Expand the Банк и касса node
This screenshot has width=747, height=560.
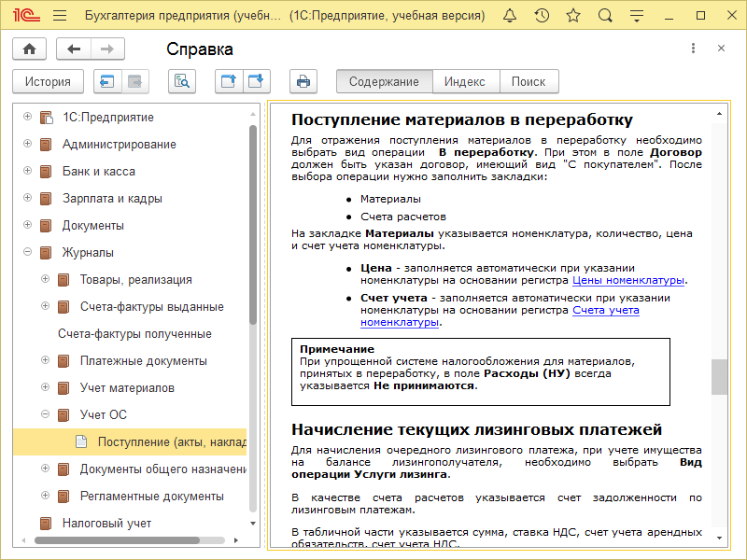point(28,171)
